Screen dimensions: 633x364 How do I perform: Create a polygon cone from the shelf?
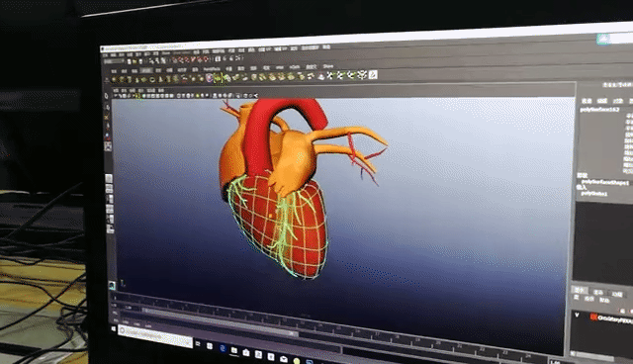pos(136,79)
